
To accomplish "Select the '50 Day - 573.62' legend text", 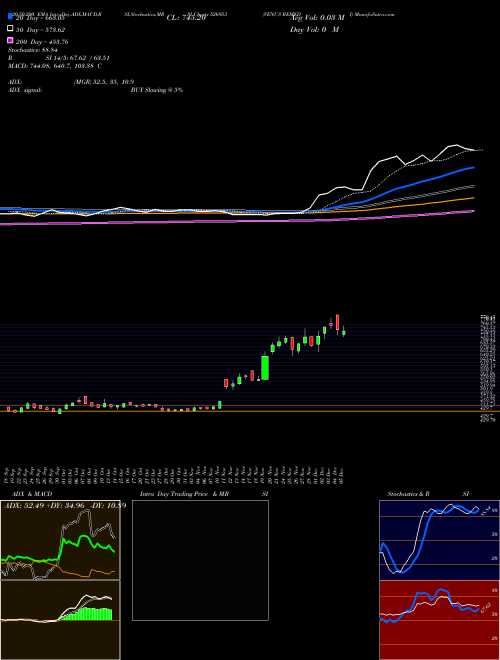I will [x=40, y=30].
